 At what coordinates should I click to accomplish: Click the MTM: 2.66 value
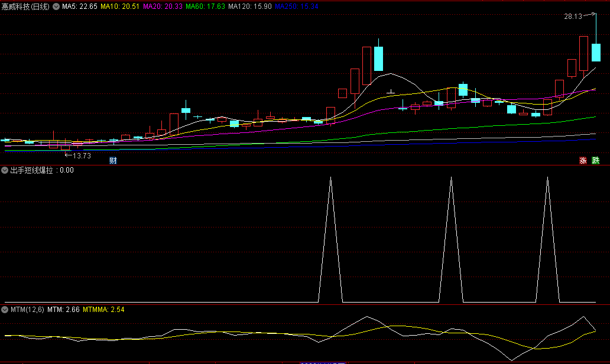[63, 310]
